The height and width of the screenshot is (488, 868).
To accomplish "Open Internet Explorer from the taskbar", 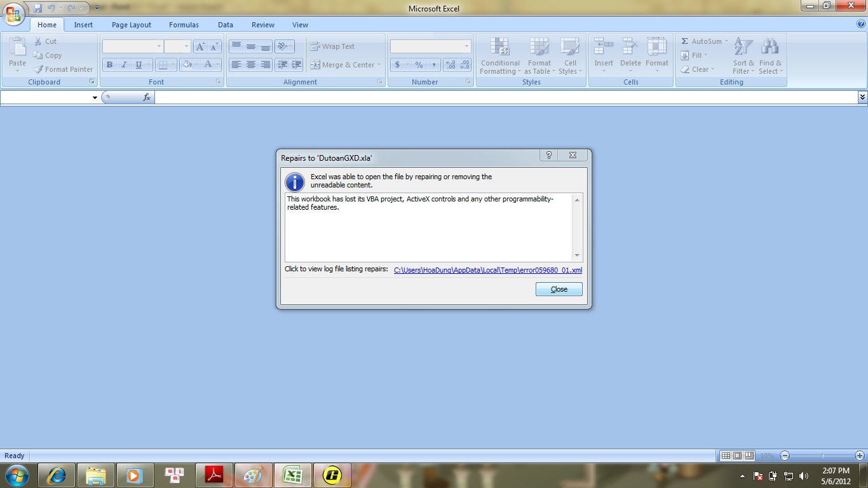I will pyautogui.click(x=57, y=475).
